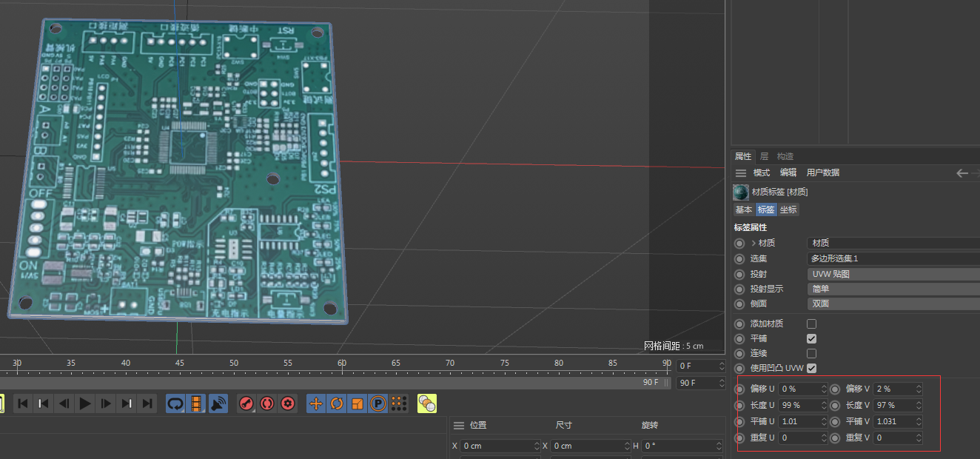The height and width of the screenshot is (459, 980).
Task: Click the back arrow in attributes panel
Action: pos(962,172)
